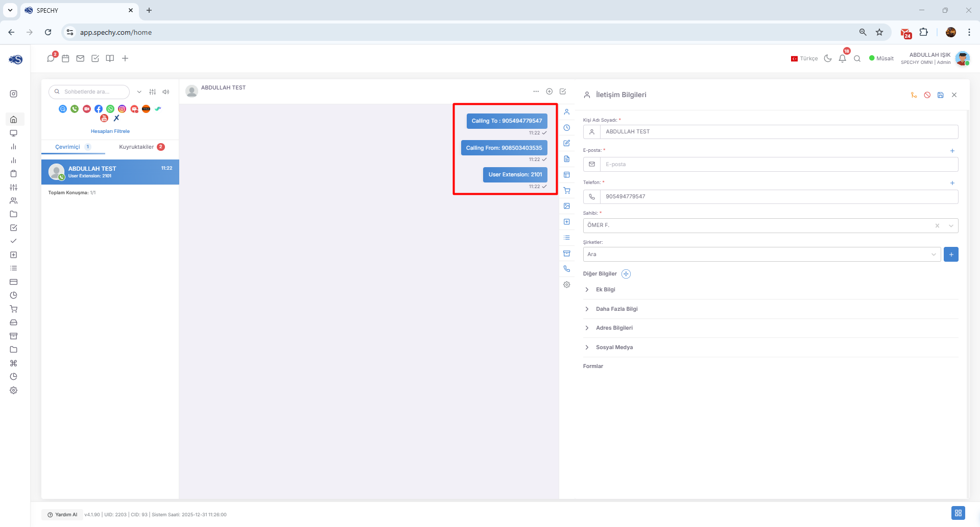
Task: Click the global search magnifier icon in header
Action: [x=857, y=58]
